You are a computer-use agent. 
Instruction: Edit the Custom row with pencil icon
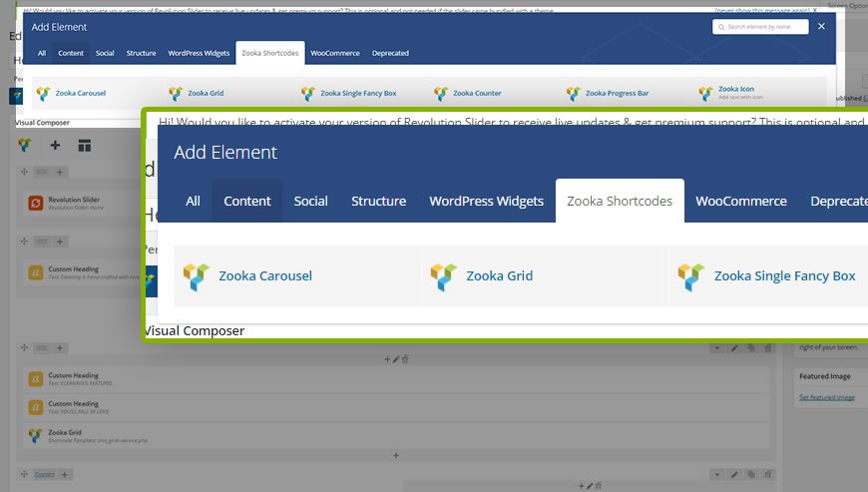tap(734, 474)
